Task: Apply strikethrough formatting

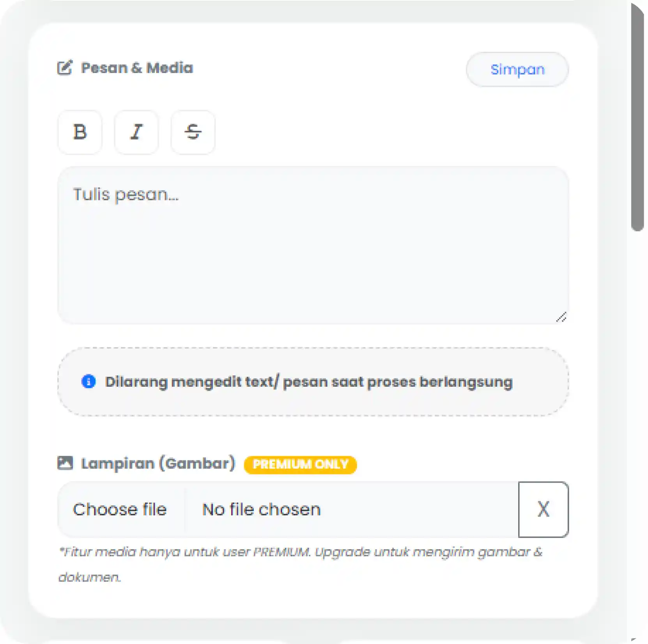Action: pos(193,132)
